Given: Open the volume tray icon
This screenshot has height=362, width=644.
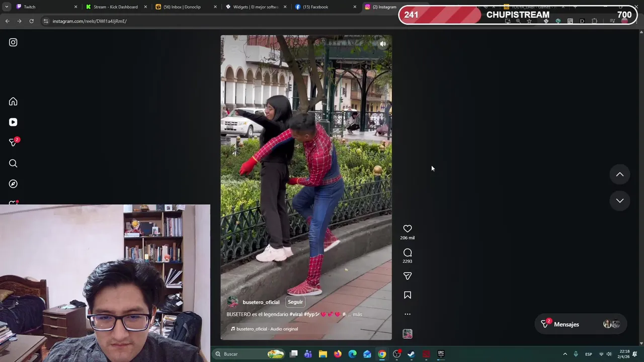Looking at the screenshot, I should tap(609, 354).
